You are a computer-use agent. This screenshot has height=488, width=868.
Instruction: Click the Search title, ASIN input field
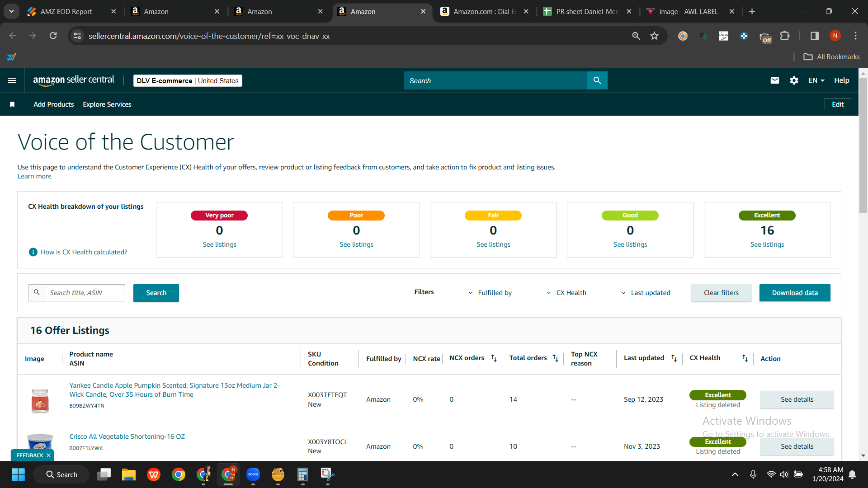[x=85, y=293]
